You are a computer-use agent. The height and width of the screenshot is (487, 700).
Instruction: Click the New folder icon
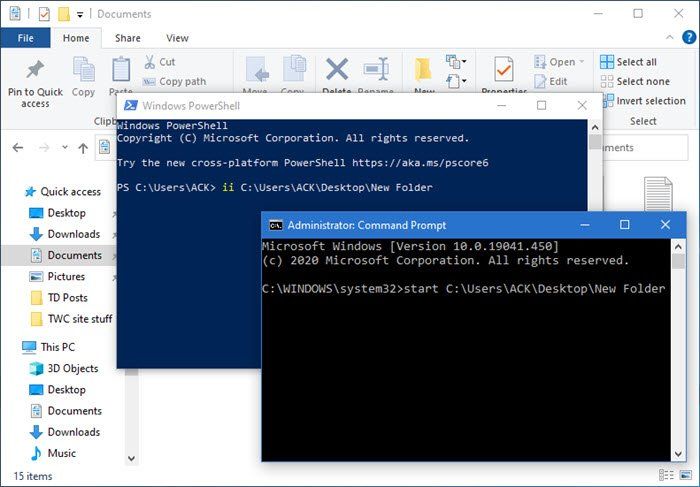click(x=423, y=70)
